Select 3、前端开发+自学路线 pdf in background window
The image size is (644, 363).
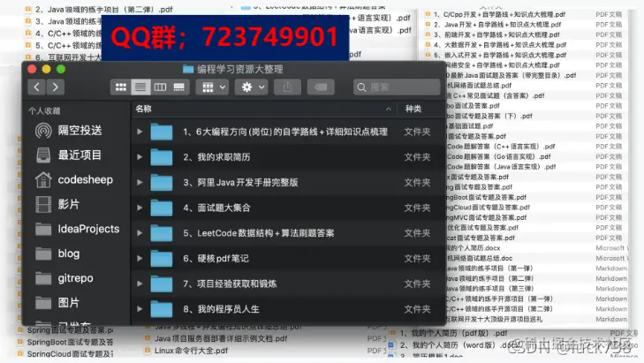tap(496, 35)
